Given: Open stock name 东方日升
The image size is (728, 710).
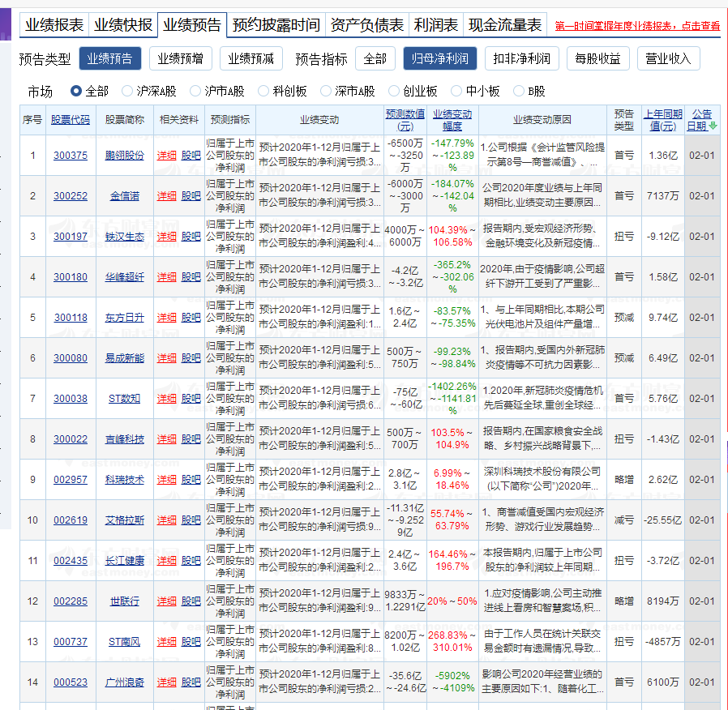Looking at the screenshot, I should pos(124,318).
